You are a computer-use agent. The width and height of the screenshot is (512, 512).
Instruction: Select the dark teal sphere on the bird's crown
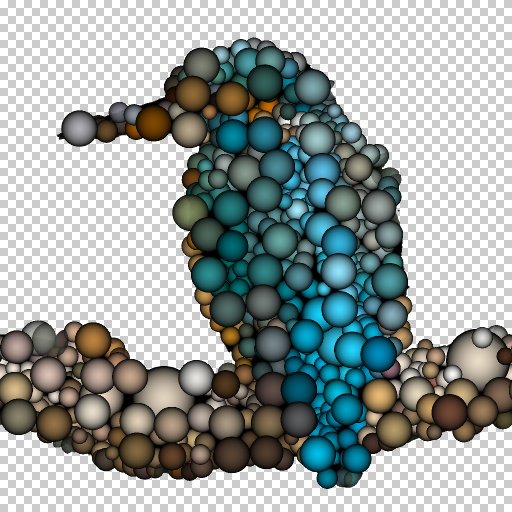click(265, 83)
